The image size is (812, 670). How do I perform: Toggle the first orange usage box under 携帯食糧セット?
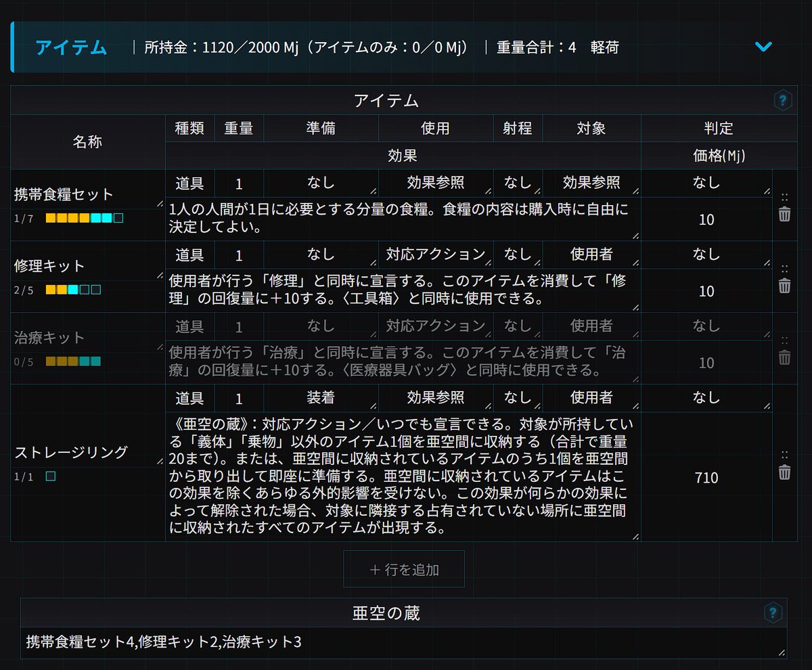tap(51, 218)
